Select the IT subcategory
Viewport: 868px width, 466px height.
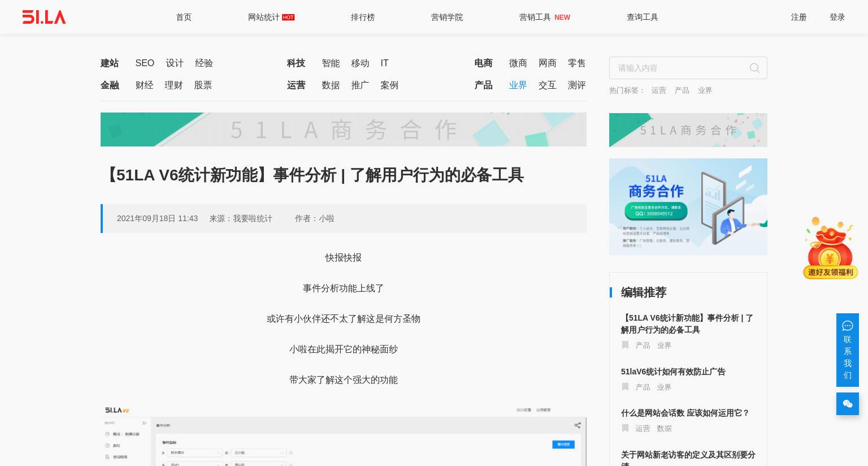tap(384, 63)
